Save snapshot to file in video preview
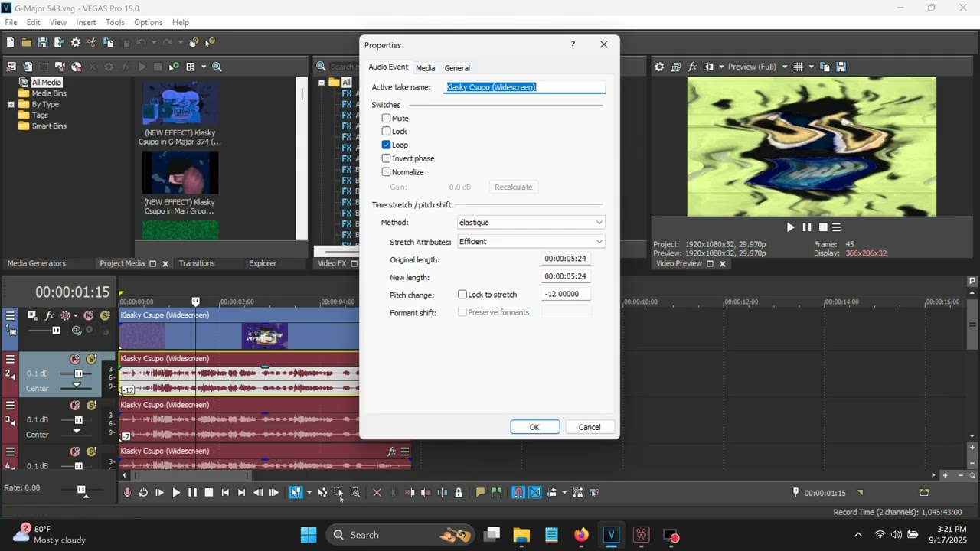Image resolution: width=980 pixels, height=551 pixels. click(841, 67)
